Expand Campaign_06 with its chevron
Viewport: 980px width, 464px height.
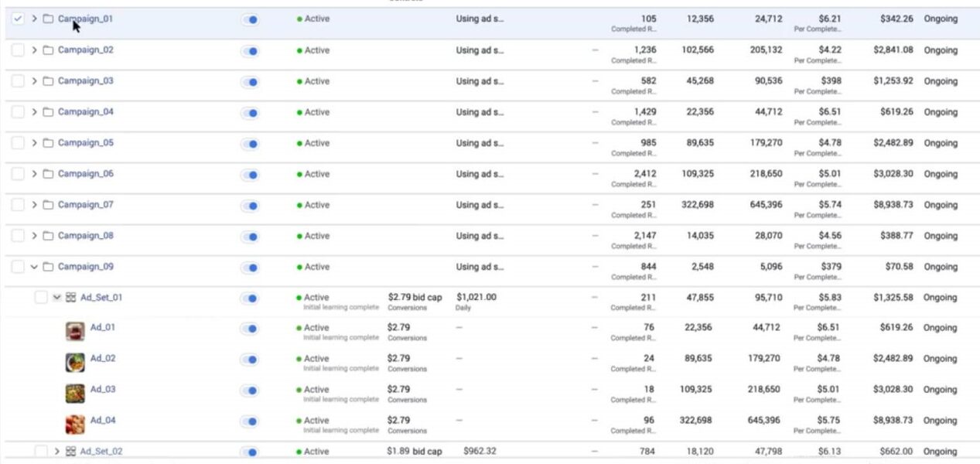click(34, 174)
